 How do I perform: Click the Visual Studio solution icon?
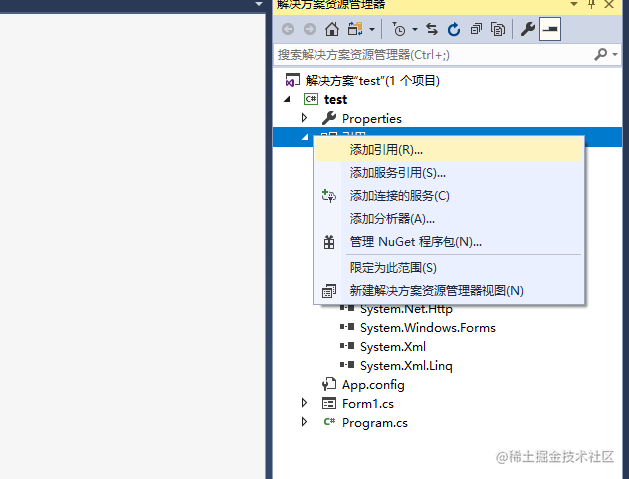click(x=292, y=80)
